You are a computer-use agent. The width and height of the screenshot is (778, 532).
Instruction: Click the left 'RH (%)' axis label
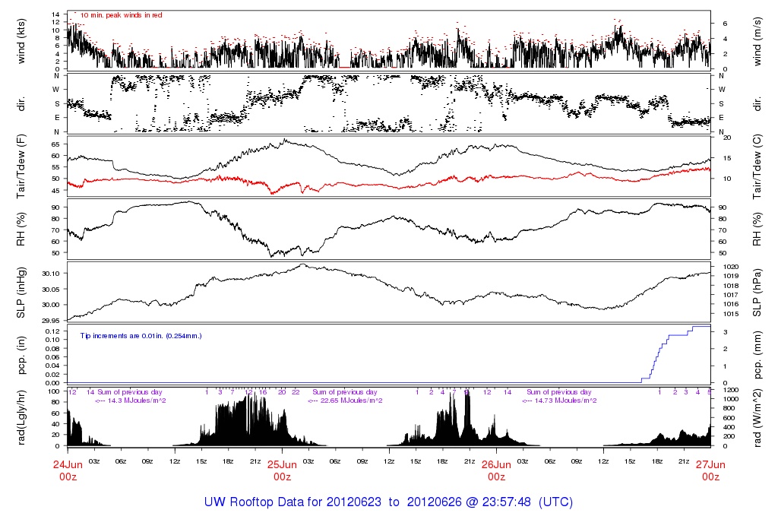(21, 230)
